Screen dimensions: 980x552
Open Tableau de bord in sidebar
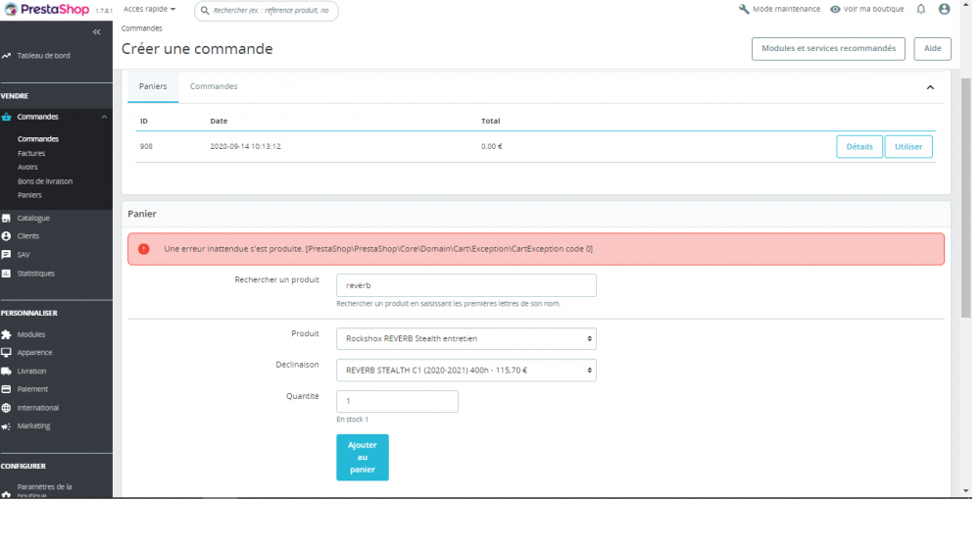[44, 56]
